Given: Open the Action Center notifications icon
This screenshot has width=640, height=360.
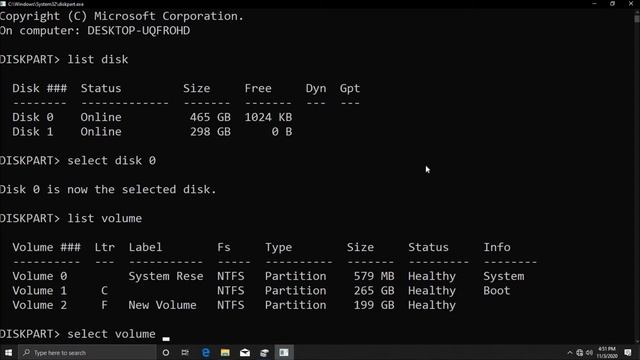Looking at the screenshot, I should pos(628,352).
